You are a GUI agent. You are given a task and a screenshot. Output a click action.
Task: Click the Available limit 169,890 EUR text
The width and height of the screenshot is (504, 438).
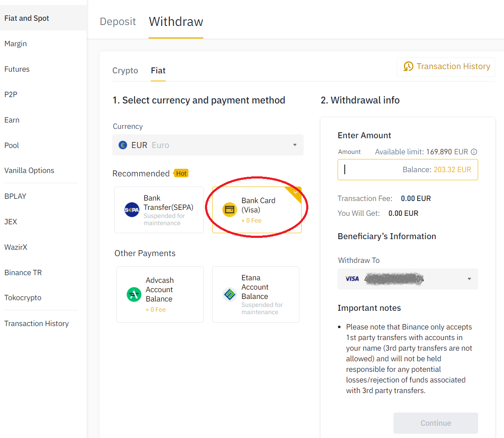click(x=421, y=152)
